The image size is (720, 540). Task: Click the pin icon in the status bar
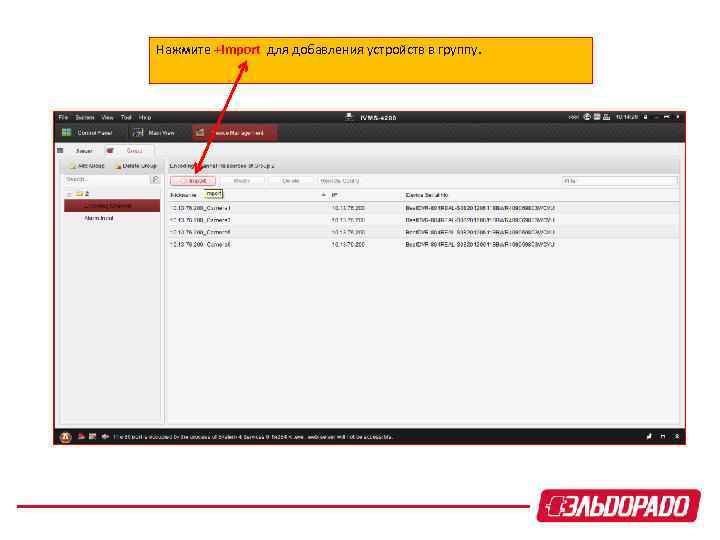(x=649, y=437)
